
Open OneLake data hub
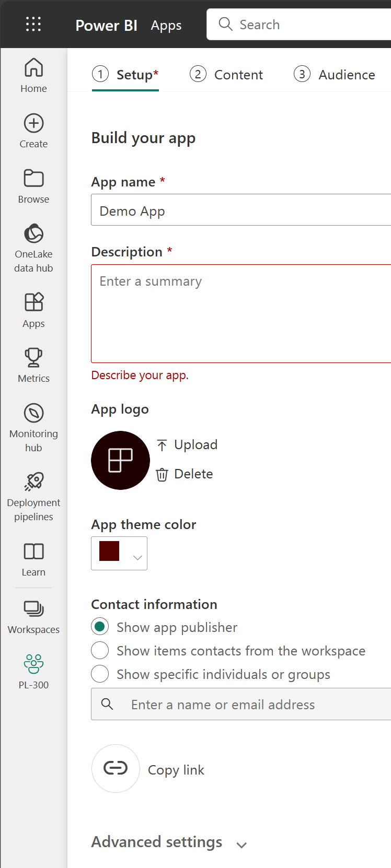coord(33,249)
